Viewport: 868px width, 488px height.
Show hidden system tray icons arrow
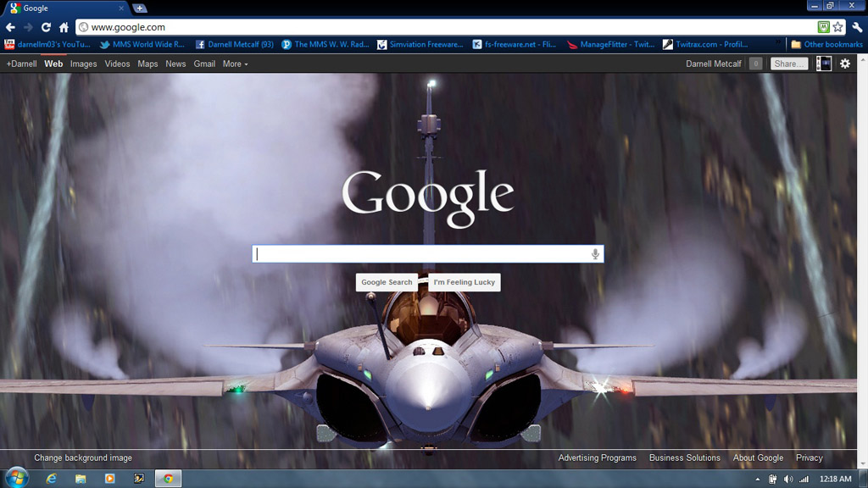click(x=757, y=480)
